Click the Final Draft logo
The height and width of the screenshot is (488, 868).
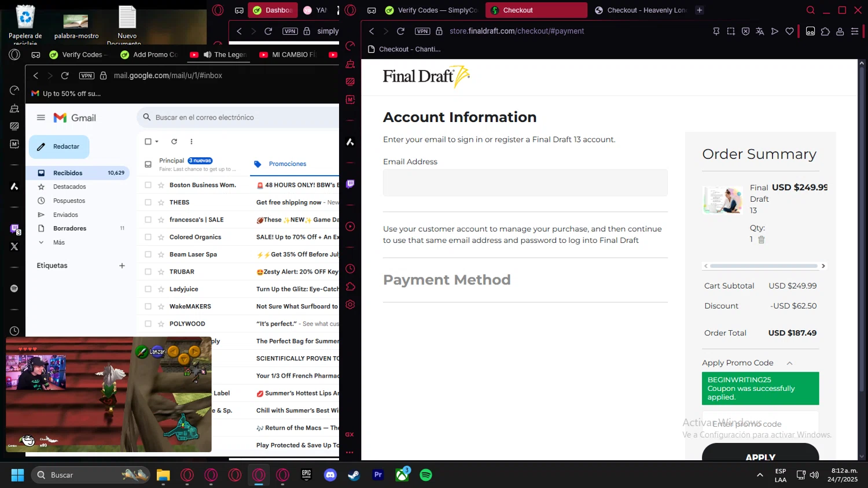coord(426,76)
